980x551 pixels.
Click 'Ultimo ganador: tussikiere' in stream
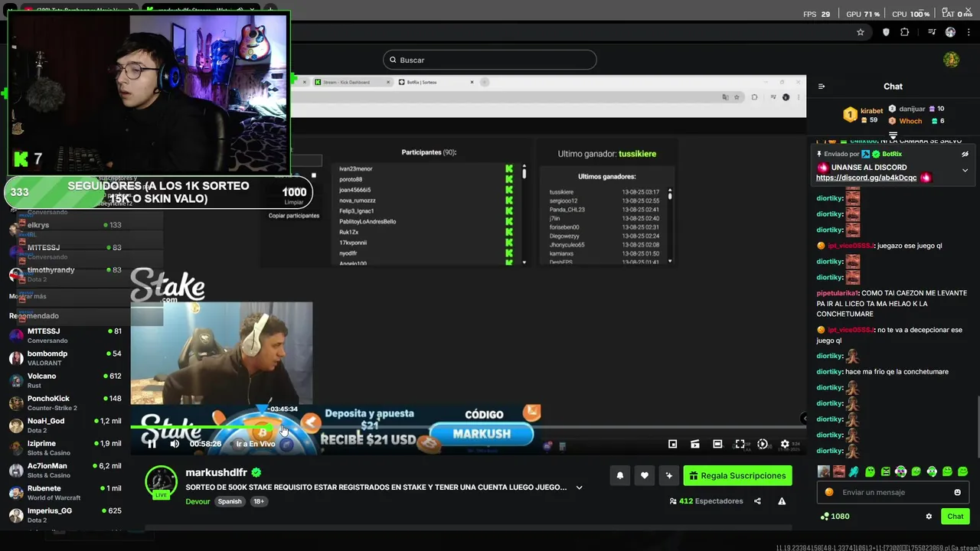[606, 154]
